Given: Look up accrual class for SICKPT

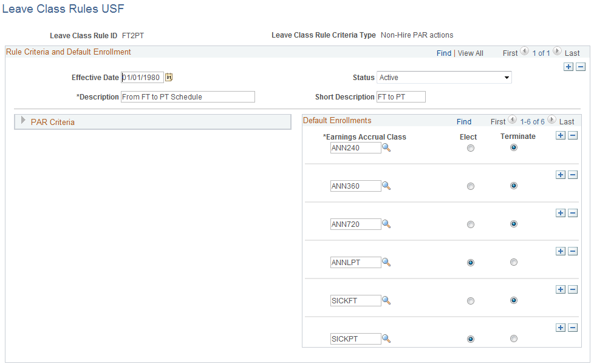Looking at the screenshot, I should pos(386,339).
